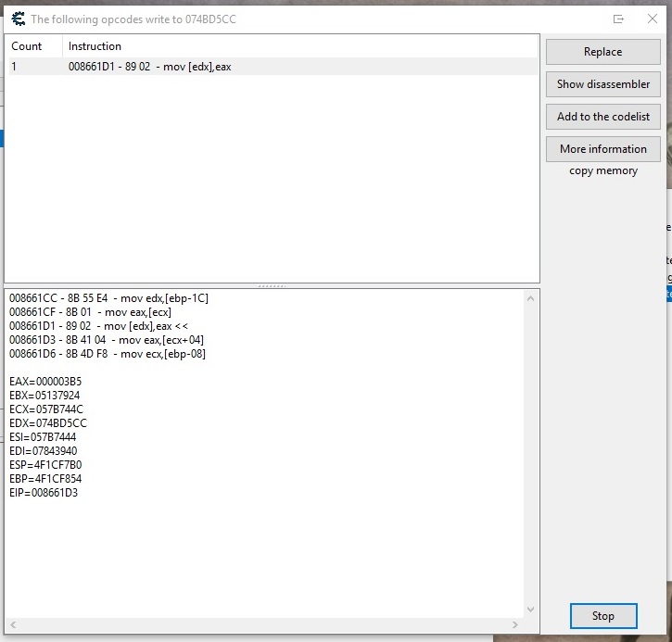Click register value ECX=057B744C

coord(46,409)
